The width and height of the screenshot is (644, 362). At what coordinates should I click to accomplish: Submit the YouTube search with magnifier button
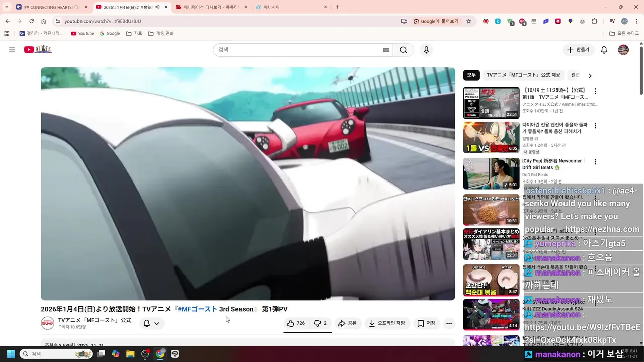coord(404,50)
